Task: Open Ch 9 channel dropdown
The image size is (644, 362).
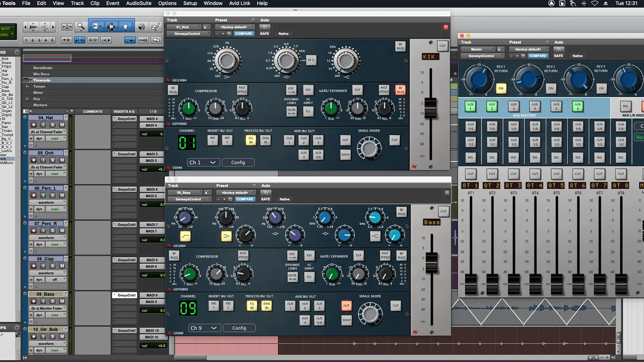Action: pos(204,328)
